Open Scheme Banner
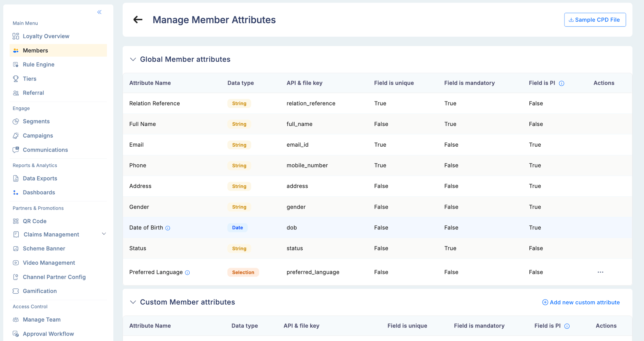Viewport: 644px width, 341px height. pyautogui.click(x=44, y=248)
